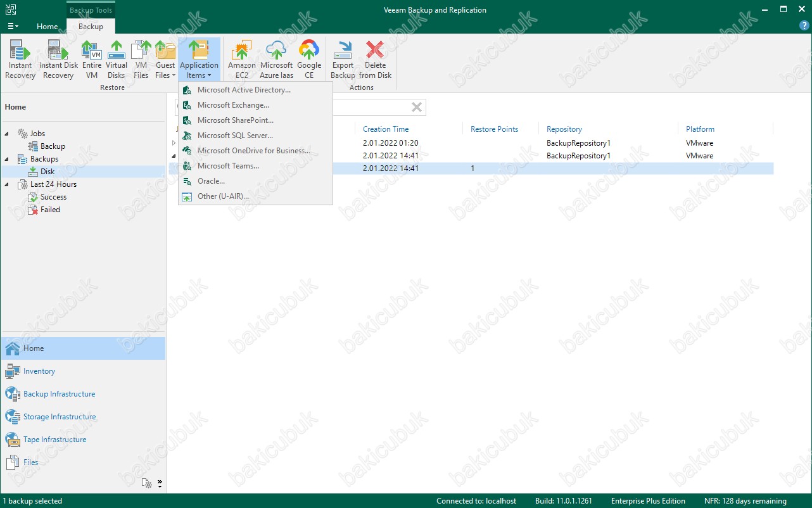
Task: Click Enterprise Plus Edition status text
Action: click(648, 501)
